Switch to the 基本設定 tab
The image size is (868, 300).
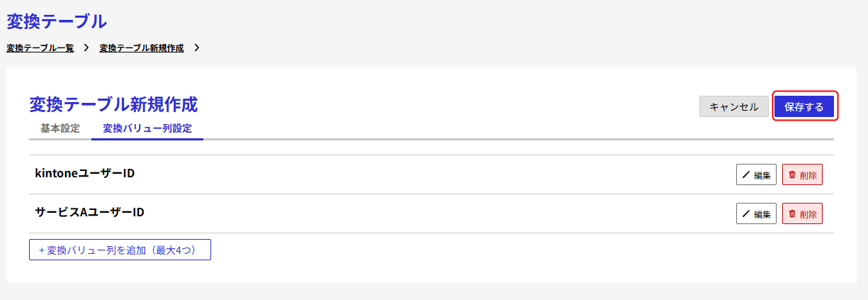[60, 128]
